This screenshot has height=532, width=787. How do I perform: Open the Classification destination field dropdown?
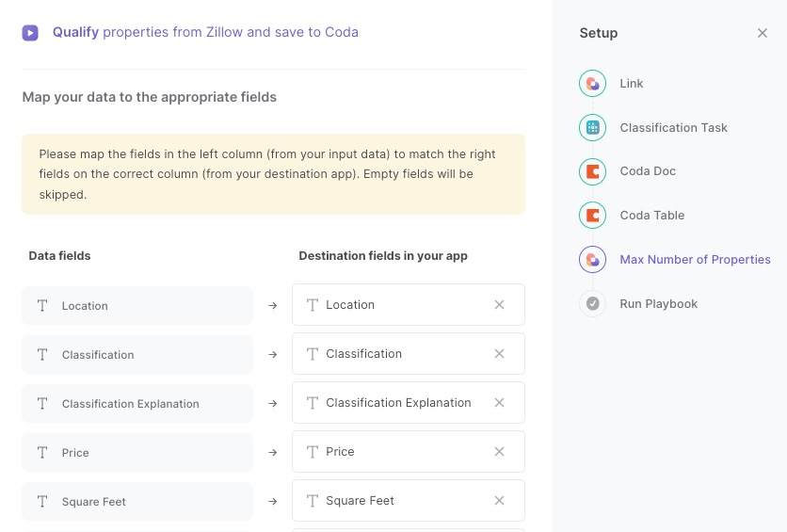[408, 354]
